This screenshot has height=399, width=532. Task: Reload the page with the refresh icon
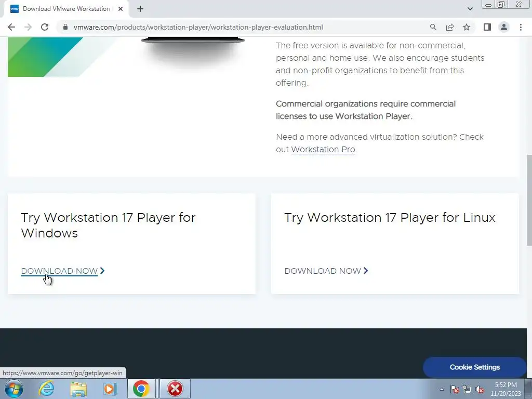pos(45,27)
